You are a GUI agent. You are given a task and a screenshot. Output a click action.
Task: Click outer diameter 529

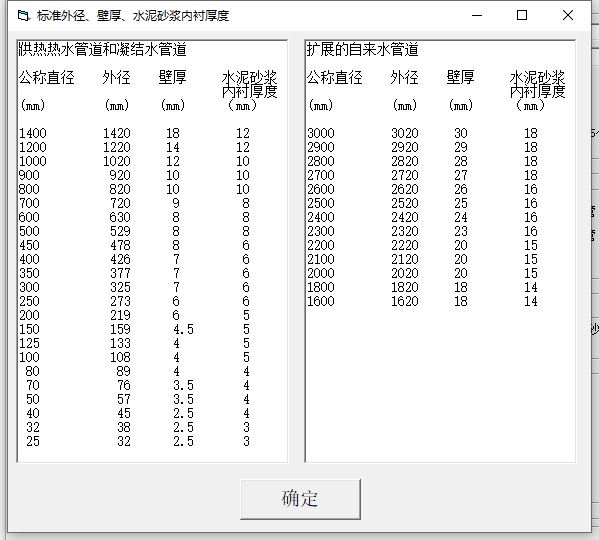point(120,231)
